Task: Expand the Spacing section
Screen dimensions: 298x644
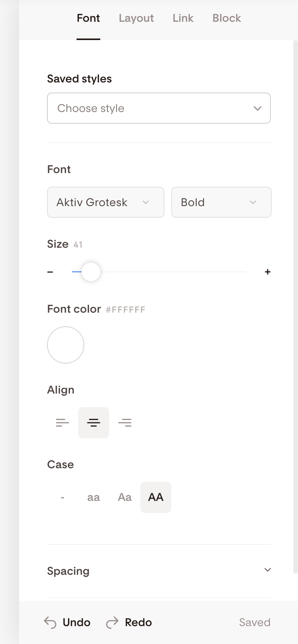Action: click(x=267, y=570)
